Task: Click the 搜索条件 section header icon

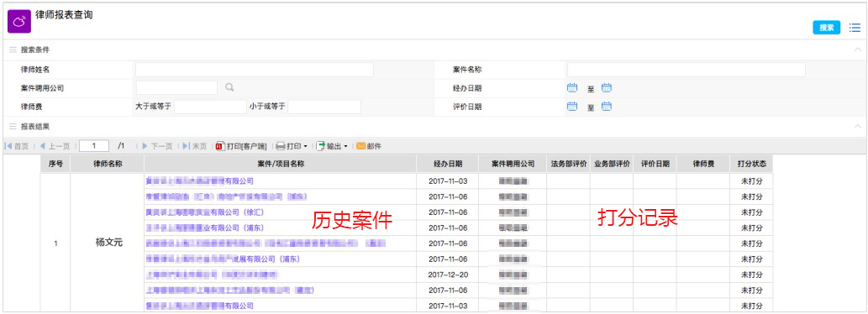Action: point(13,50)
